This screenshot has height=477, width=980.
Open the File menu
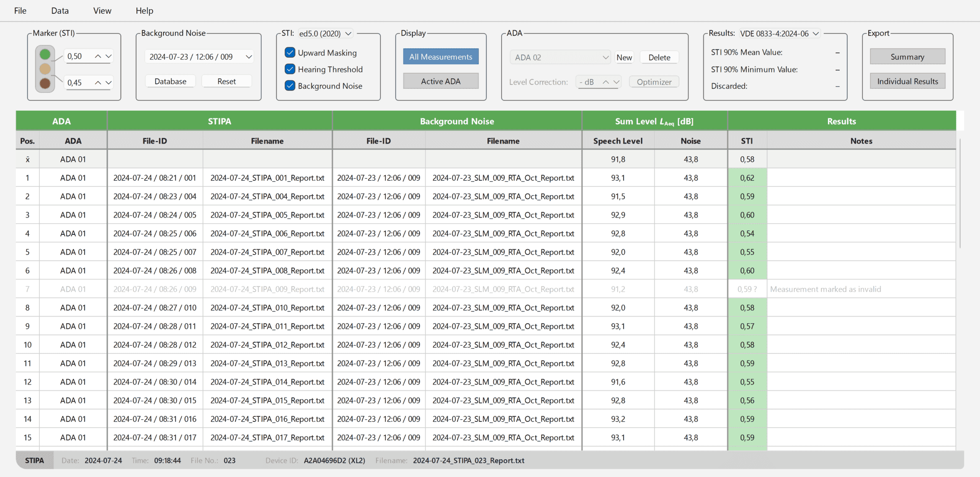[x=20, y=11]
